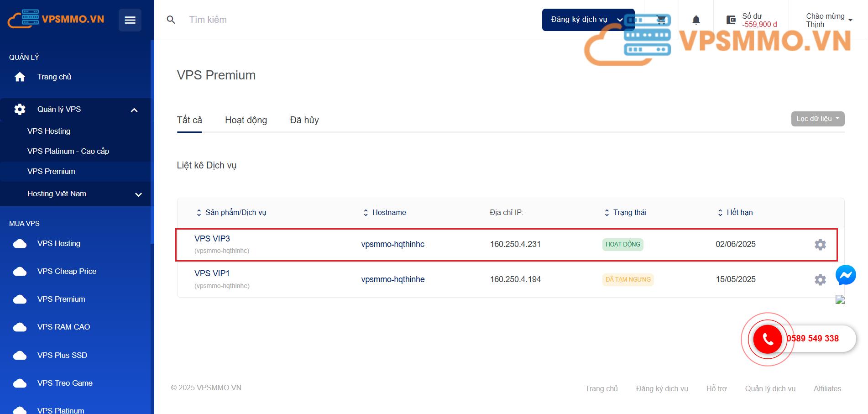This screenshot has width=868, height=414.
Task: Click the hamburger menu icon
Action: [130, 20]
